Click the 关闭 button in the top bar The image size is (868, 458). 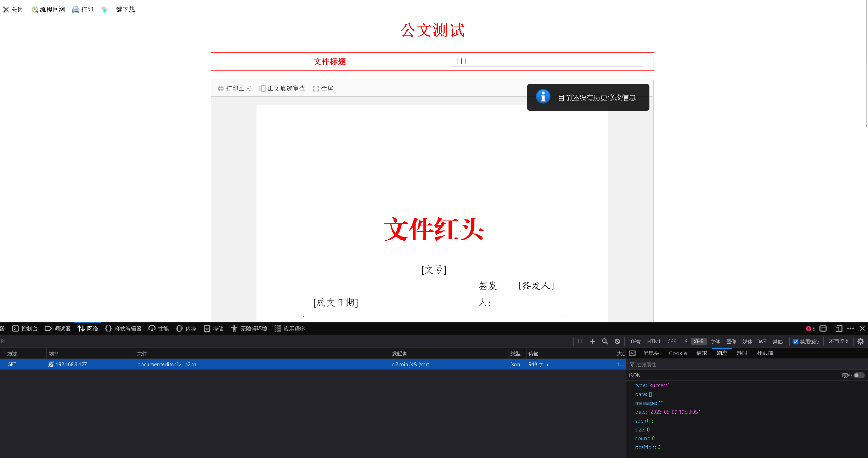(x=13, y=10)
